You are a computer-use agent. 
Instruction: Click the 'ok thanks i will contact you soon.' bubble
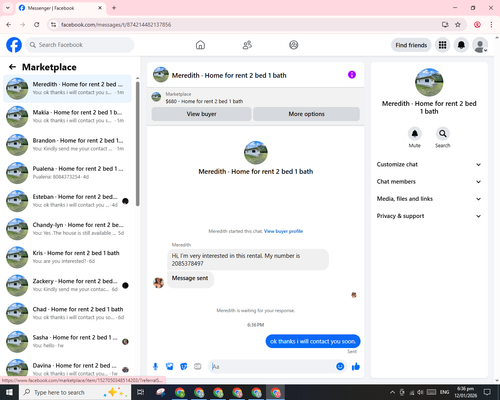313,341
